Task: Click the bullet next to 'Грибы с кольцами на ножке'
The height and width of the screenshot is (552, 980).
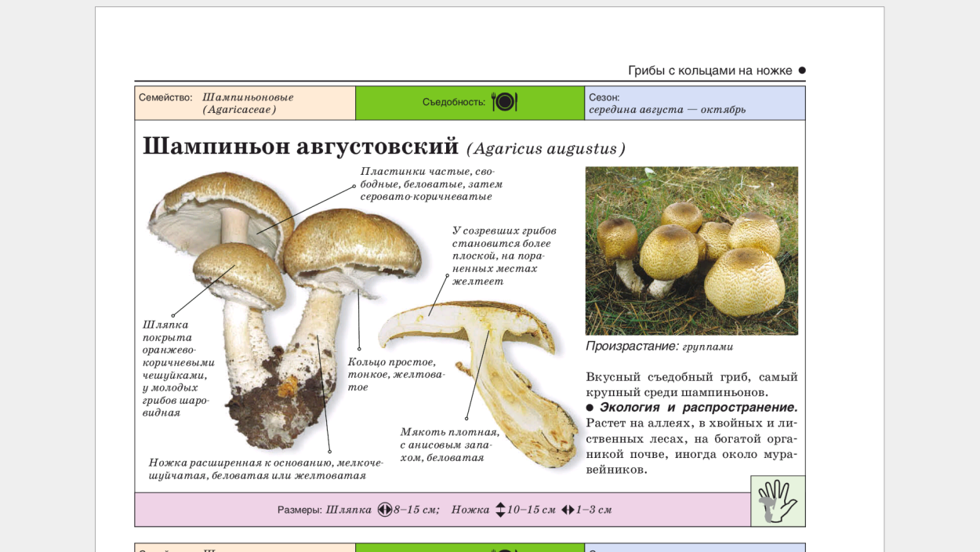Action: tap(800, 69)
